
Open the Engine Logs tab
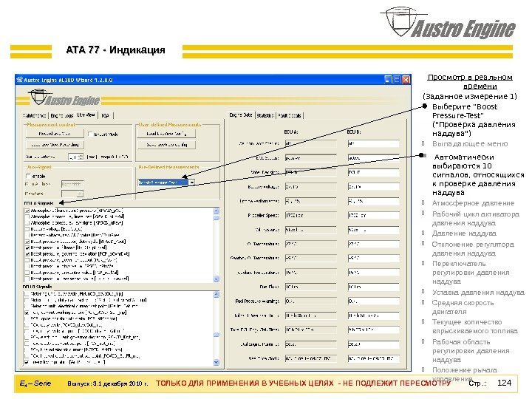[x=62, y=116]
